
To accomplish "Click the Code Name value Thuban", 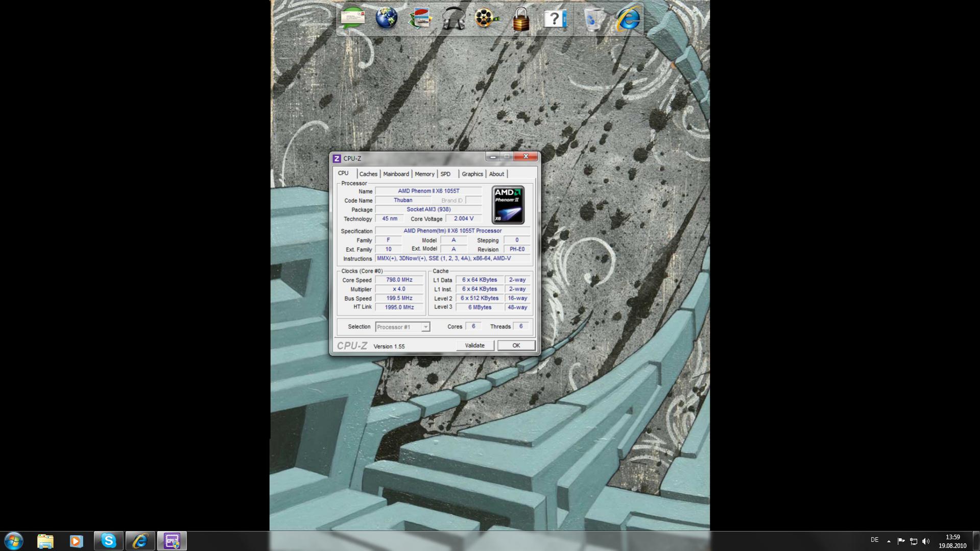I will tap(403, 200).
